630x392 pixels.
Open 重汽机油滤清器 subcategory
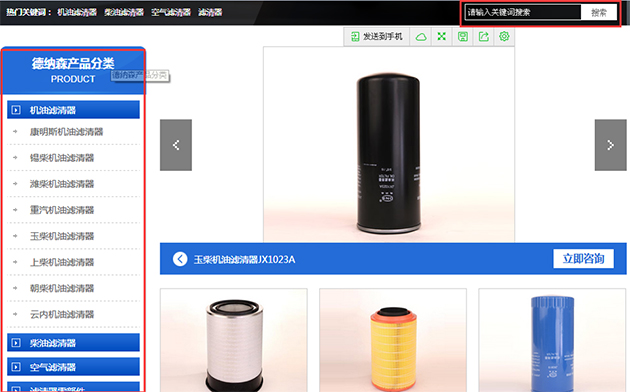(x=62, y=210)
